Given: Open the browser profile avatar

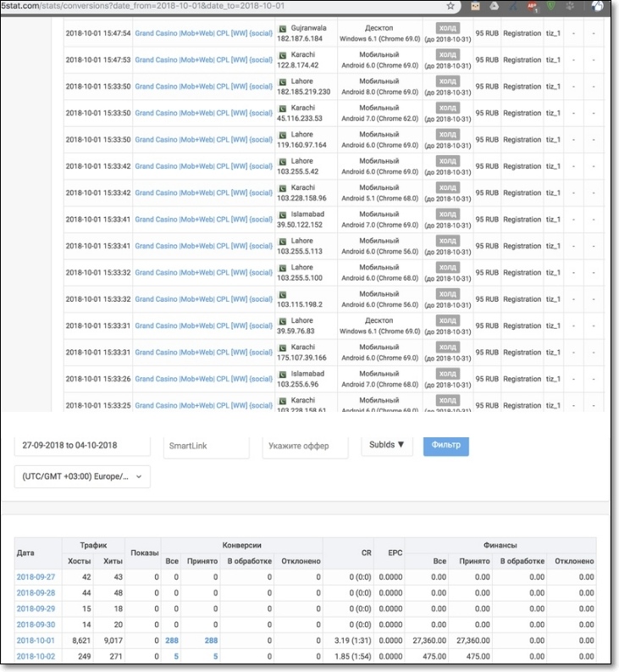Looking at the screenshot, I should click(x=597, y=6).
